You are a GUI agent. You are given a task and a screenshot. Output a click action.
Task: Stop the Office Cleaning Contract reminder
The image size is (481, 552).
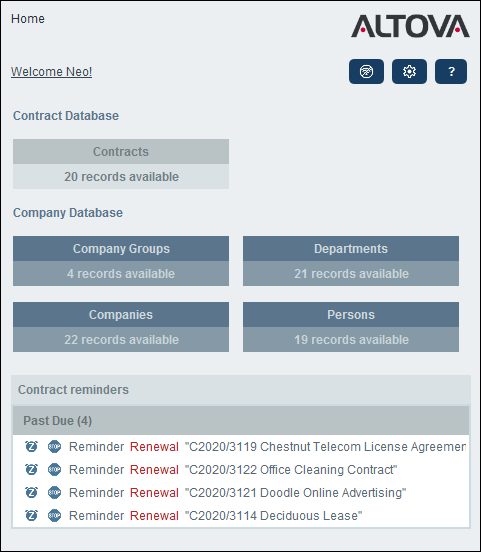coord(54,469)
